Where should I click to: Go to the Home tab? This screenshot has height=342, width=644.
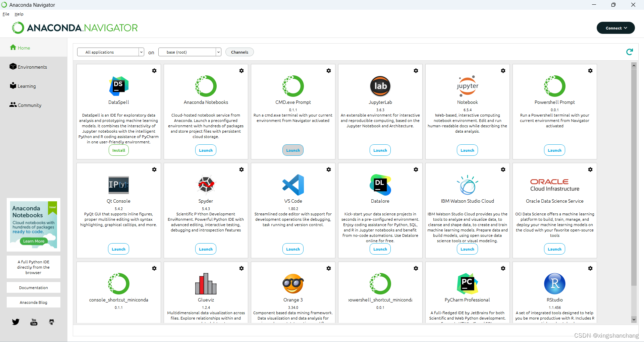tap(34, 48)
